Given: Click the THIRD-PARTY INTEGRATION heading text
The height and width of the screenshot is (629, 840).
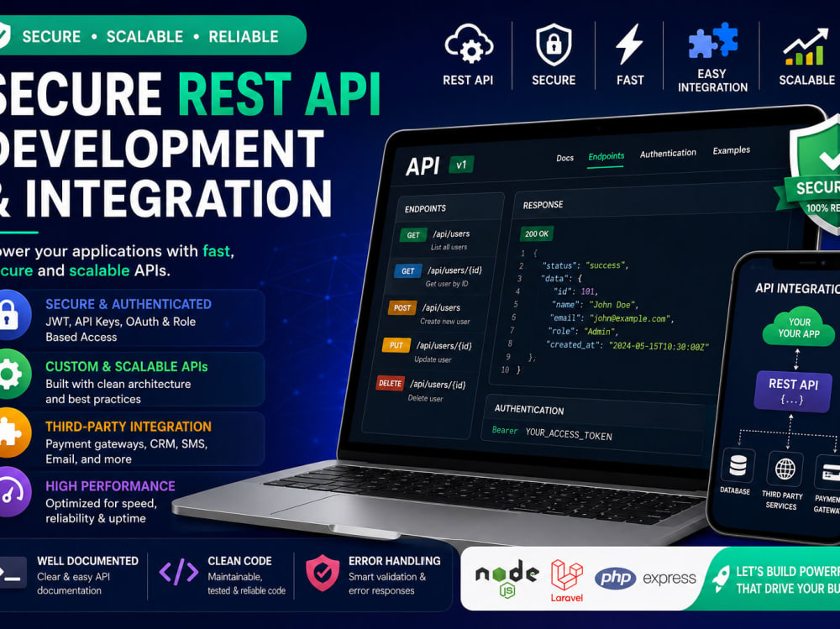Looking at the screenshot, I should point(129,427).
